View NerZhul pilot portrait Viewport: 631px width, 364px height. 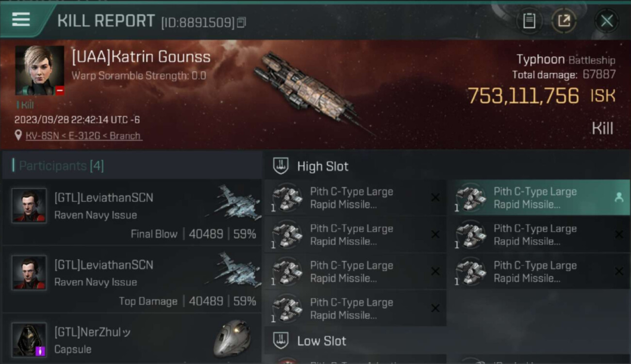coord(29,340)
